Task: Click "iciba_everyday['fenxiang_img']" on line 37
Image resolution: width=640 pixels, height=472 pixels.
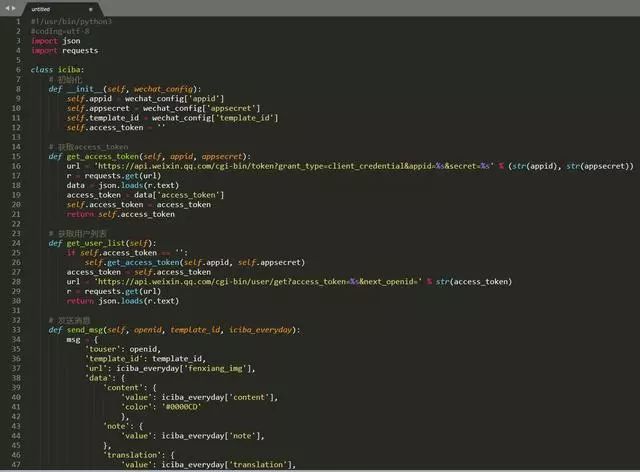Action: point(184,369)
